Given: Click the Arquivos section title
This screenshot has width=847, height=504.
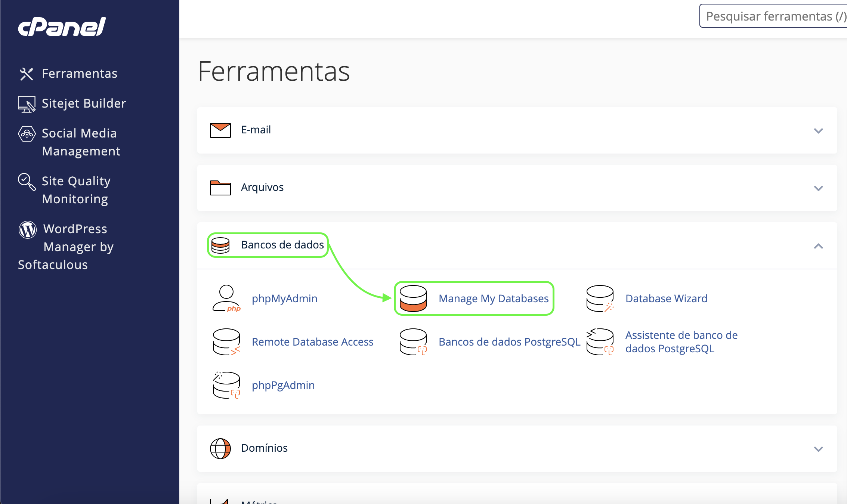Looking at the screenshot, I should point(262,188).
